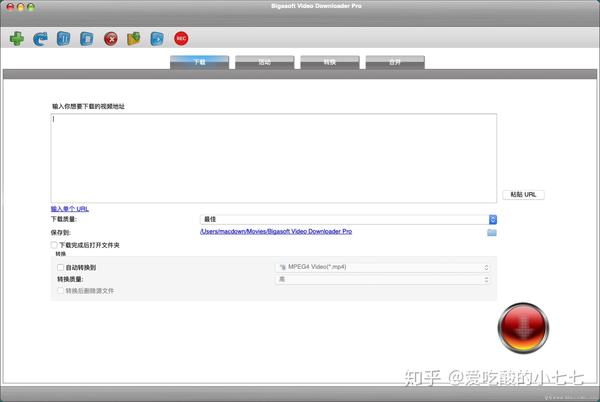
Task: Click the 输入单个 URL link
Action: tap(70, 209)
